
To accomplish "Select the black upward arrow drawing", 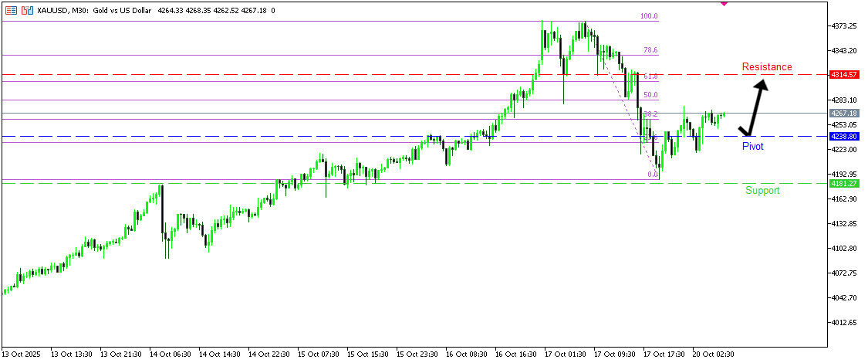I will [755, 107].
